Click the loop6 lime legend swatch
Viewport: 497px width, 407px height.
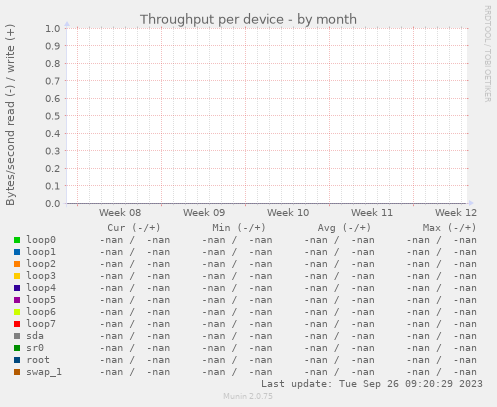17,312
